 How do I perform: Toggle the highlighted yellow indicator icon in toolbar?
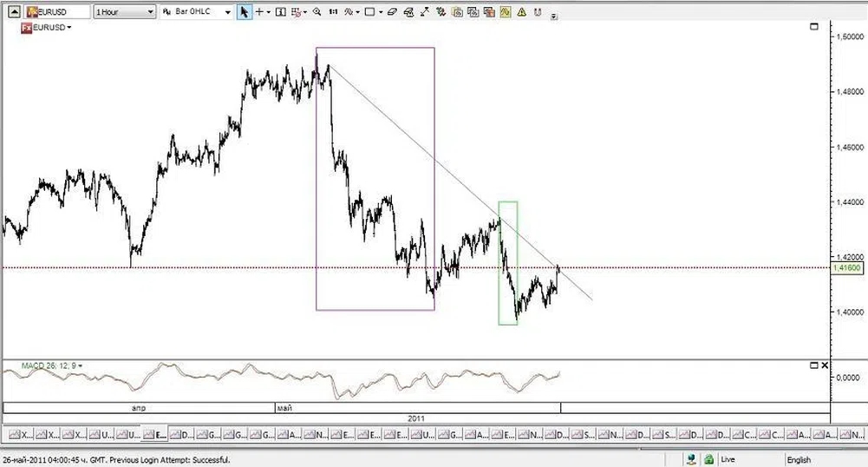click(505, 12)
